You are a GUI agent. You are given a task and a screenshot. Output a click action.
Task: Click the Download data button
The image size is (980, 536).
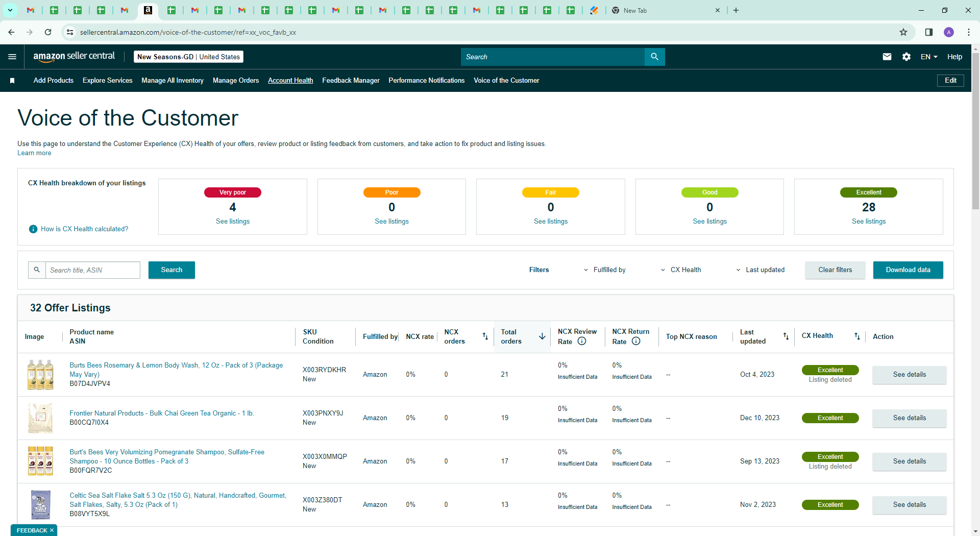tap(908, 270)
